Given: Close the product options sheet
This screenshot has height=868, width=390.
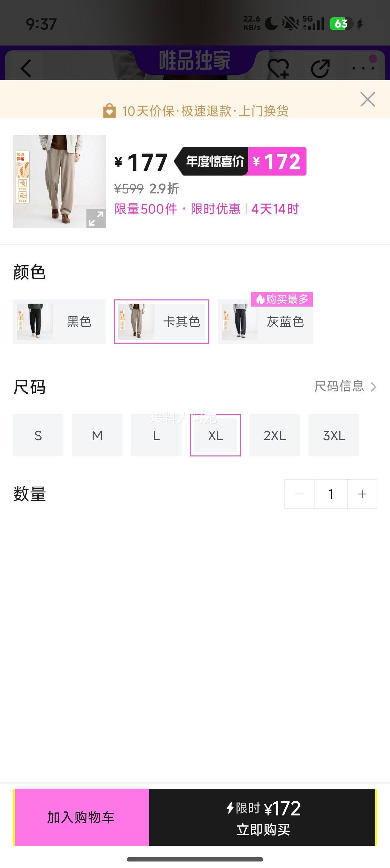Looking at the screenshot, I should (x=368, y=99).
